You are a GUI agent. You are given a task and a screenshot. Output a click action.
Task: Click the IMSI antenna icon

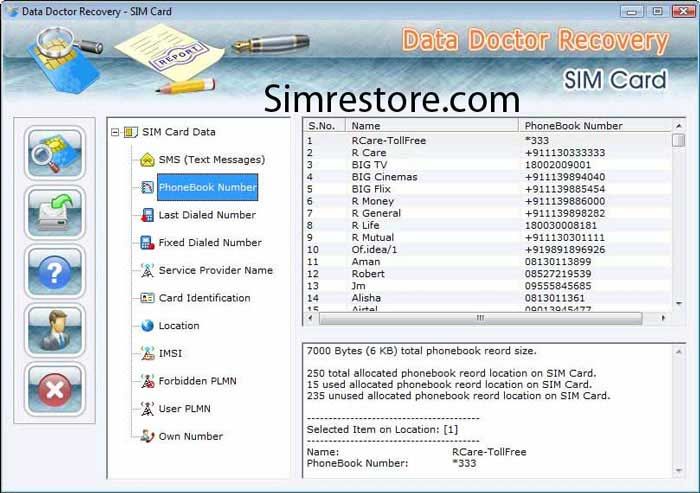point(147,353)
